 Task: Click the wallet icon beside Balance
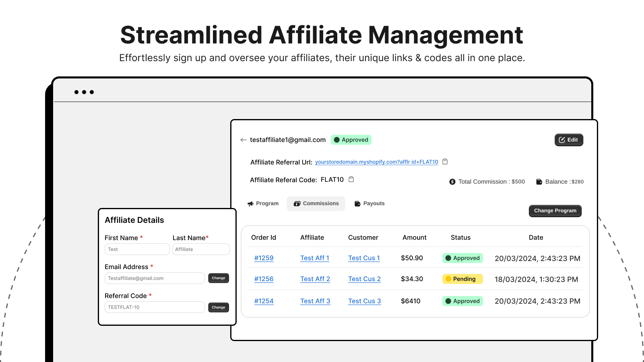539,181
